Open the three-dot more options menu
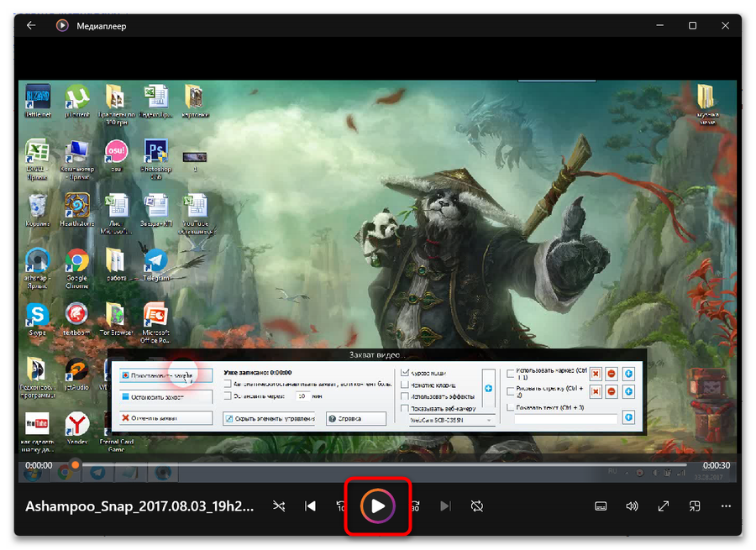 726,506
